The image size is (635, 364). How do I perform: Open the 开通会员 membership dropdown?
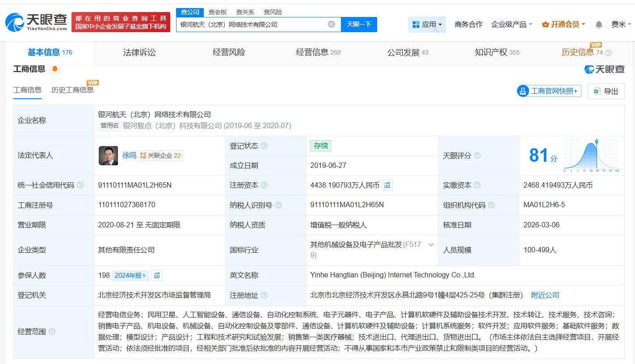coord(563,25)
